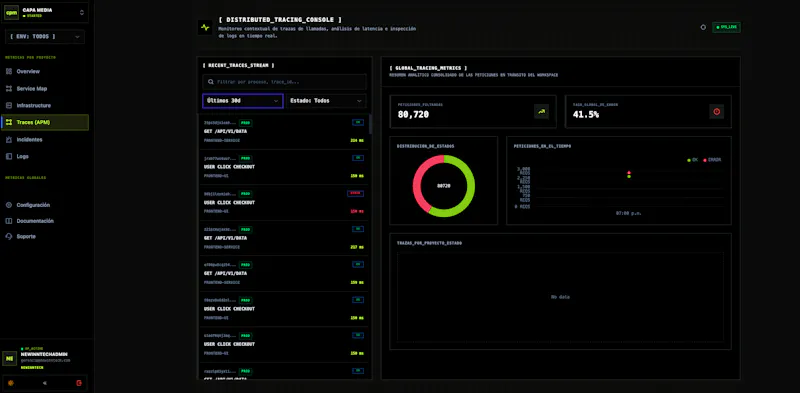Viewport: 800px width, 393px height.
Task: Click the red alert icon in error rate card
Action: [716, 111]
